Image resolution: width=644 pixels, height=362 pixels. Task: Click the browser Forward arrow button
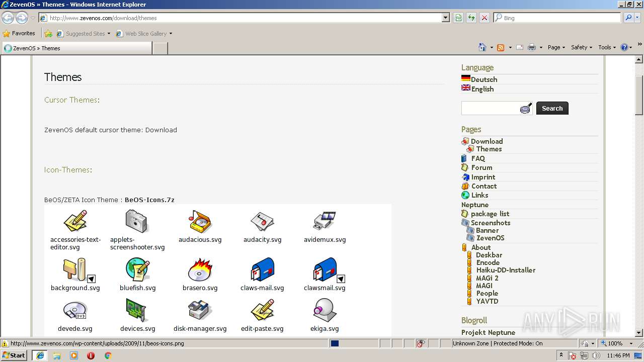coord(22,18)
